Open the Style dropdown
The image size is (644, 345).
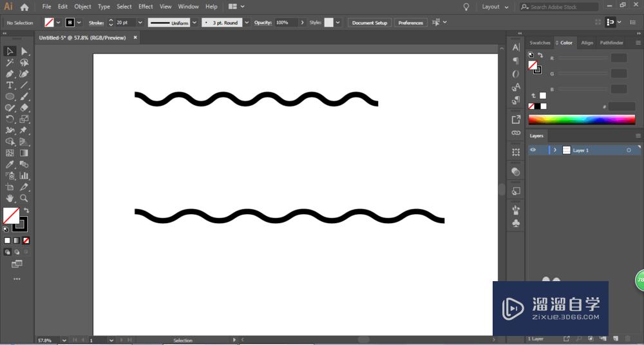tap(337, 23)
